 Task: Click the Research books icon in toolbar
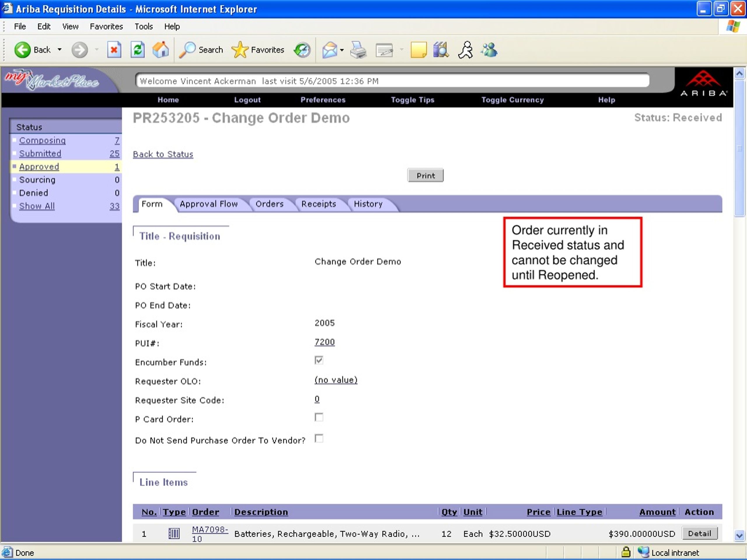[441, 50]
